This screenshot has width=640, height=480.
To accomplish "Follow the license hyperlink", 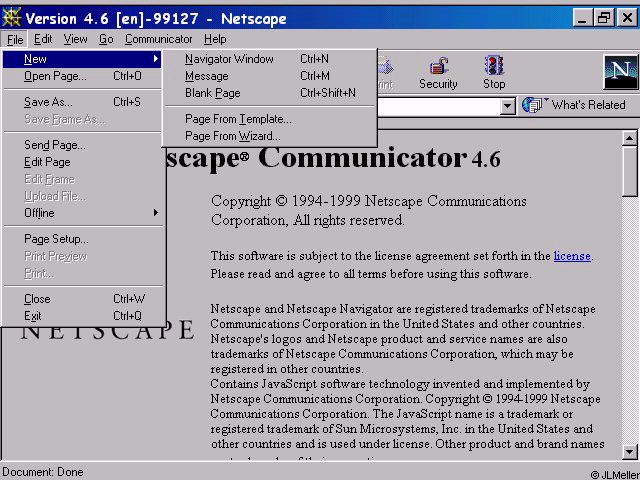I will point(572,256).
